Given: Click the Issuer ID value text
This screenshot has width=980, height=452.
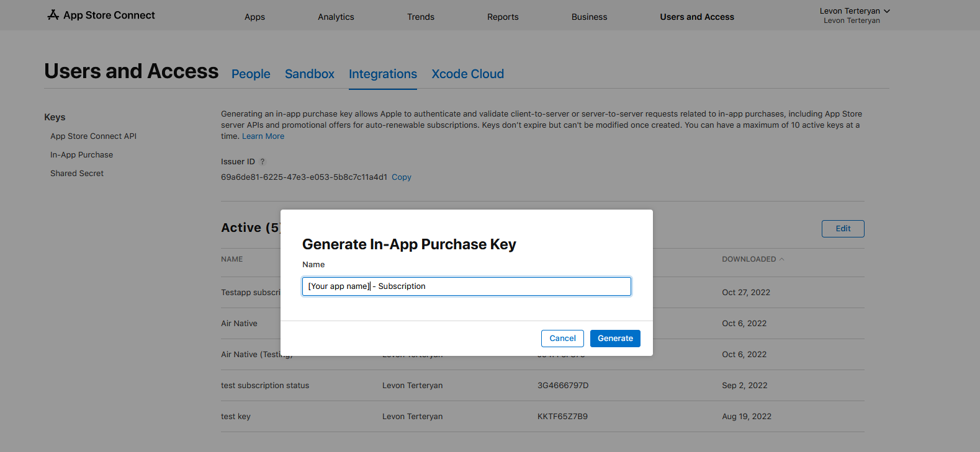Looking at the screenshot, I should point(304,177).
